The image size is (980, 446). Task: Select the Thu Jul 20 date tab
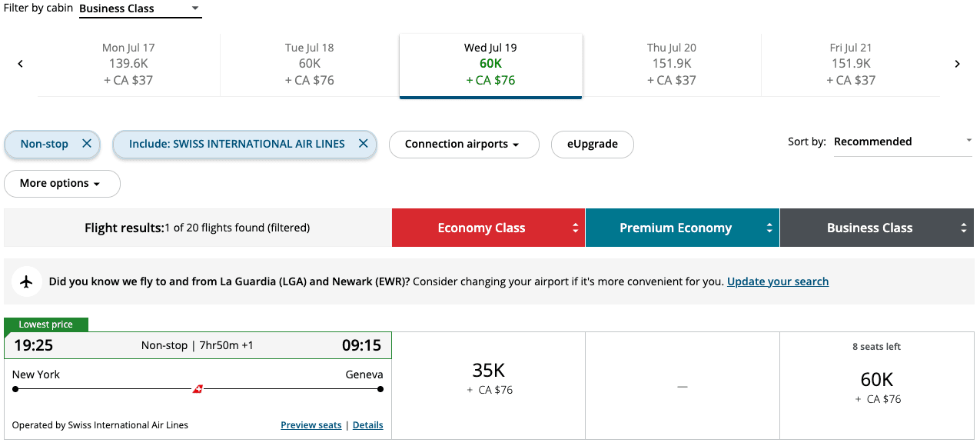[671, 64]
